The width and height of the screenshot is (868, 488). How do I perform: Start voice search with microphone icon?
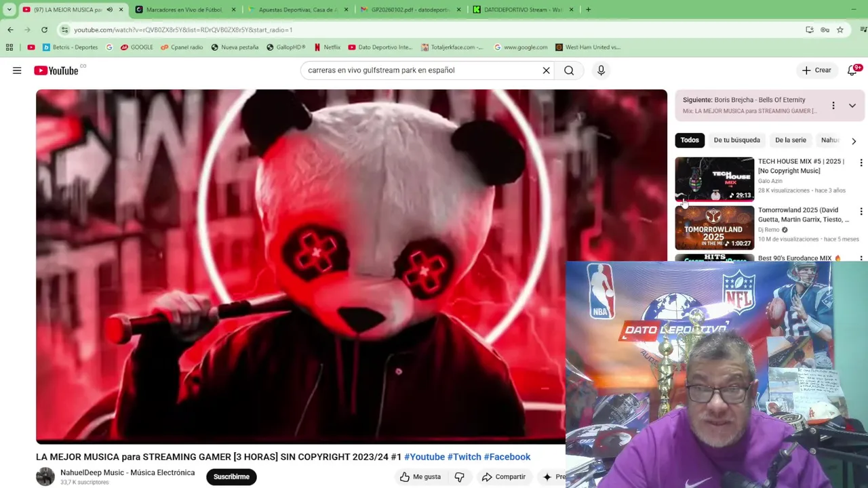click(601, 70)
